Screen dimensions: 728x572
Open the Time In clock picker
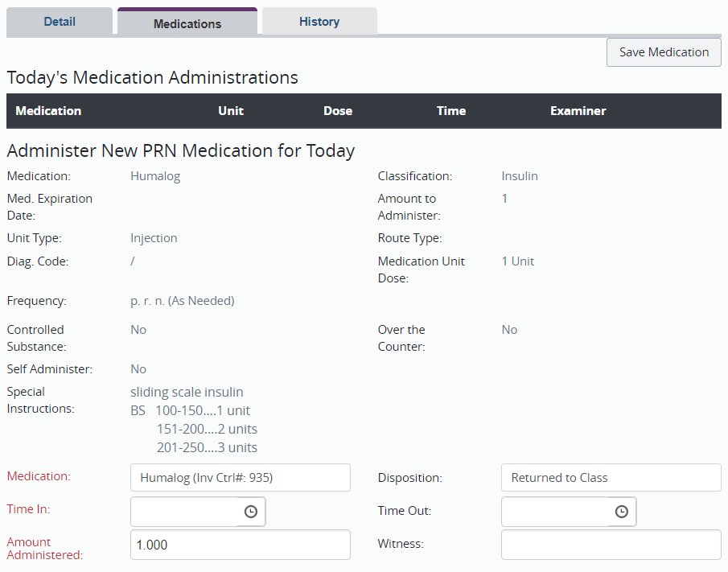pyautogui.click(x=251, y=511)
